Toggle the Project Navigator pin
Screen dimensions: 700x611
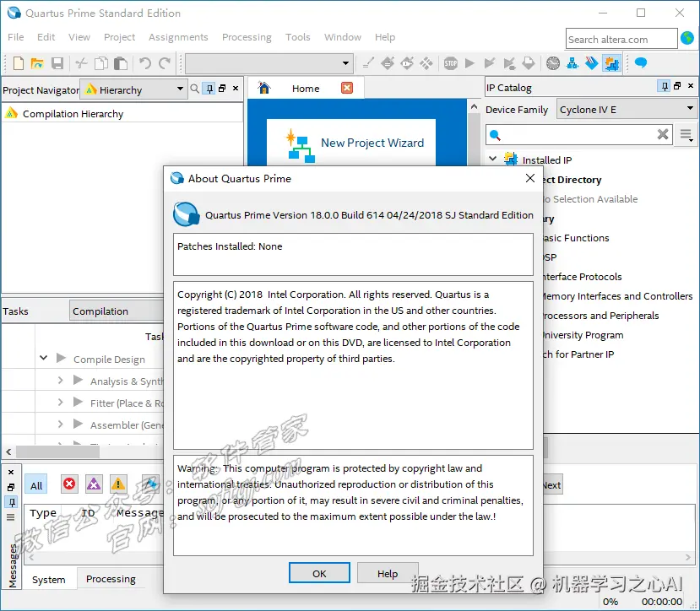[209, 89]
